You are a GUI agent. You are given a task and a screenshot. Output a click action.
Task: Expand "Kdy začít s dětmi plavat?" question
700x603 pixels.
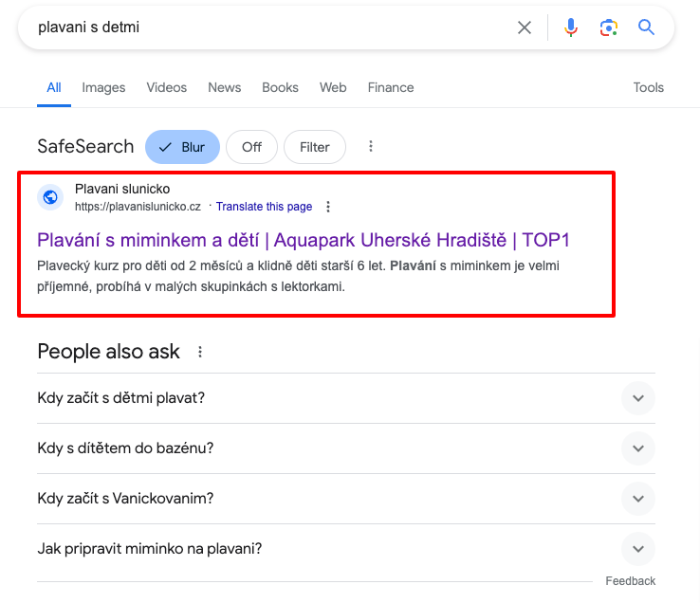[638, 398]
